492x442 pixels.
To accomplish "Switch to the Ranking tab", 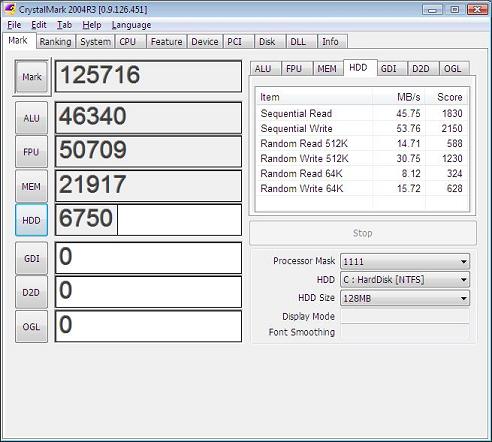I will [x=55, y=42].
